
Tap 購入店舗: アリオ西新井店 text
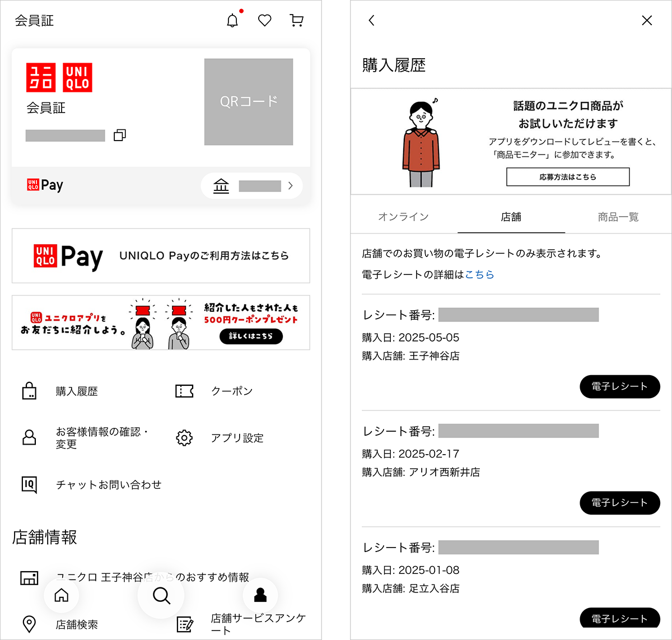pyautogui.click(x=421, y=473)
